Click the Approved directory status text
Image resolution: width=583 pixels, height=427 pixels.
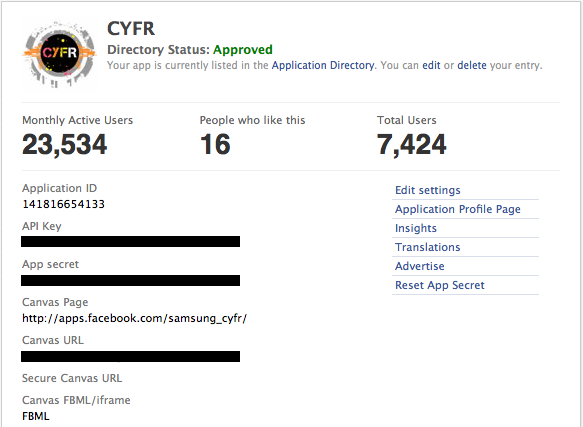243,50
